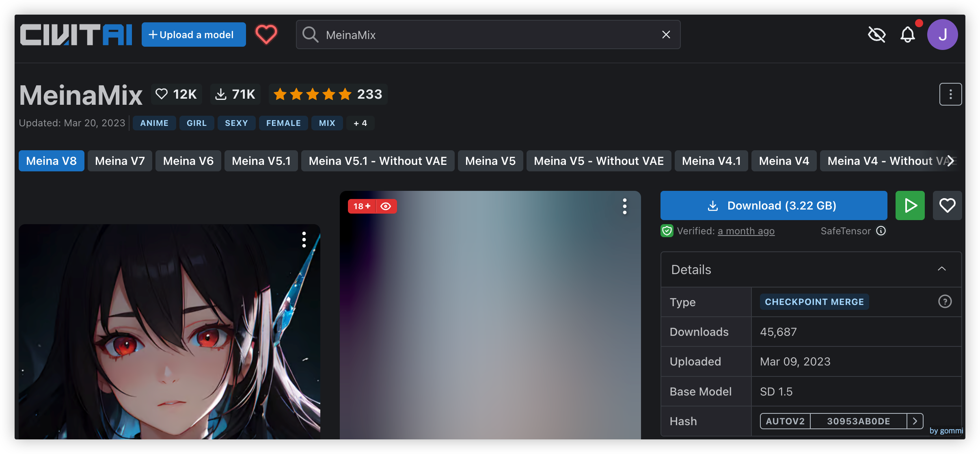Switch to Meina V4.1 version tab
Image resolution: width=980 pixels, height=454 pixels.
click(711, 161)
